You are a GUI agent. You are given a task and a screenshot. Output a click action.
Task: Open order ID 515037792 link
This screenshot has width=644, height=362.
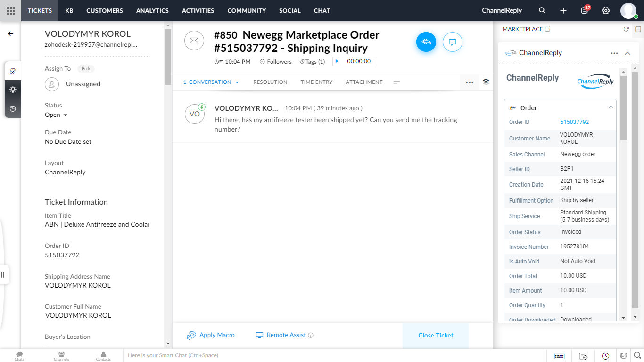pyautogui.click(x=574, y=122)
